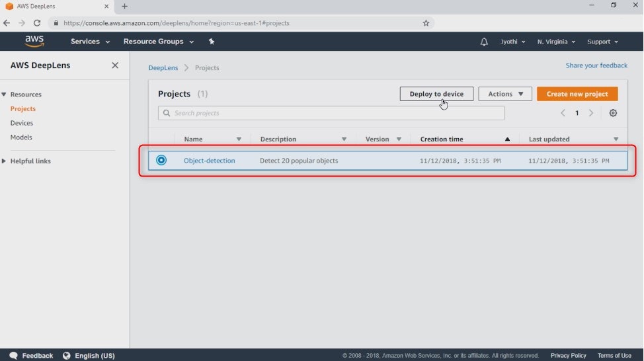Open the Terms of Use link
This screenshot has height=361, width=644.
coord(614,356)
